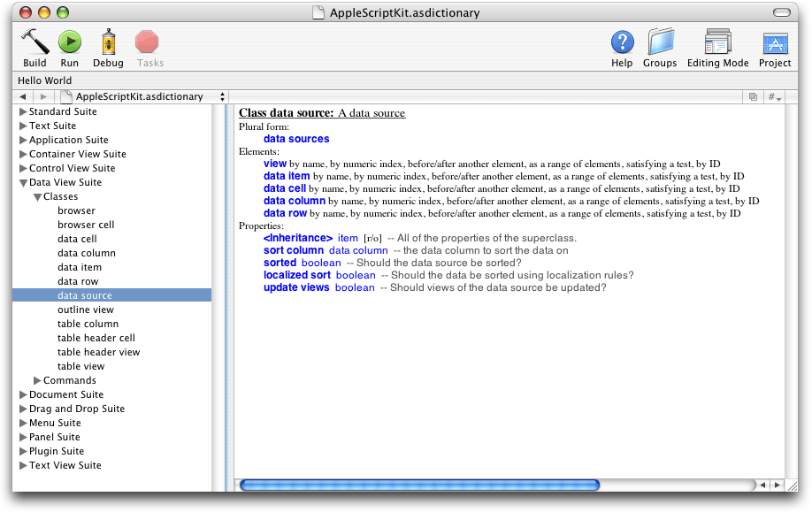Click the data sources link

click(x=295, y=138)
